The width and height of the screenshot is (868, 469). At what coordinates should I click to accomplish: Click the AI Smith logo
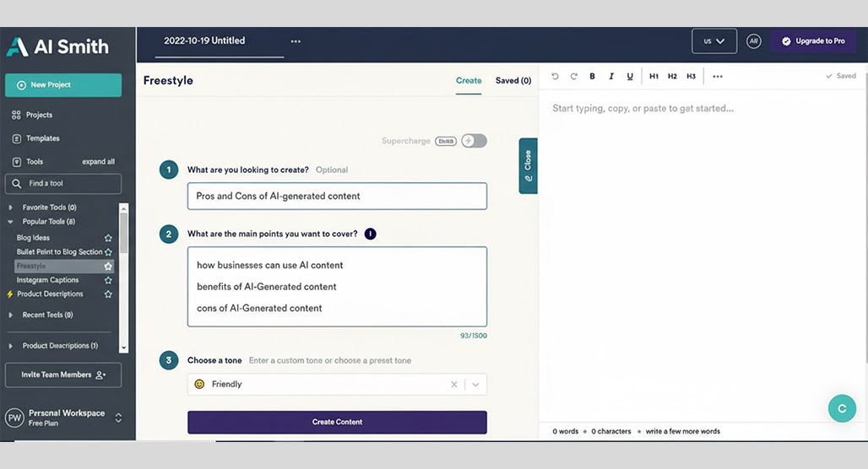tap(57, 47)
